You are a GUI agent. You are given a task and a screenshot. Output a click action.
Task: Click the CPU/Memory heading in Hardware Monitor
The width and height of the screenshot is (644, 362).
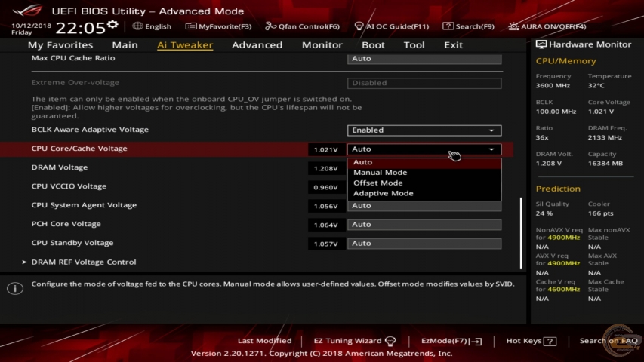[x=565, y=61]
